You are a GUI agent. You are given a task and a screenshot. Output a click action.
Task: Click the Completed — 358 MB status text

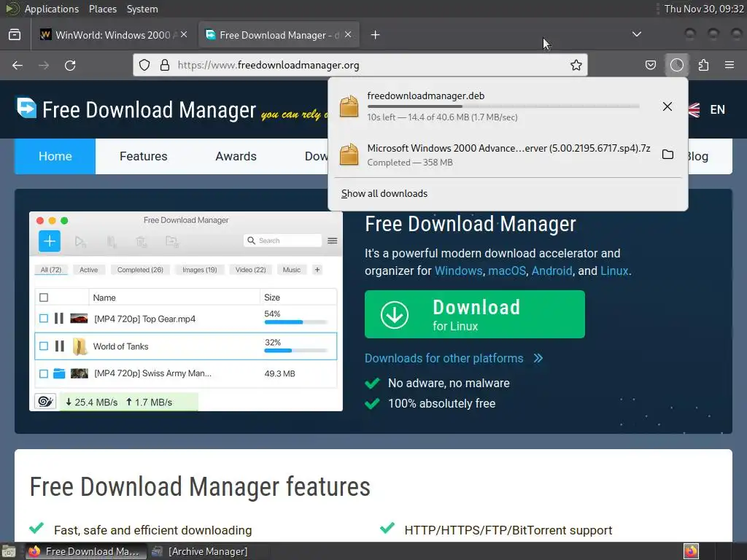(x=410, y=163)
